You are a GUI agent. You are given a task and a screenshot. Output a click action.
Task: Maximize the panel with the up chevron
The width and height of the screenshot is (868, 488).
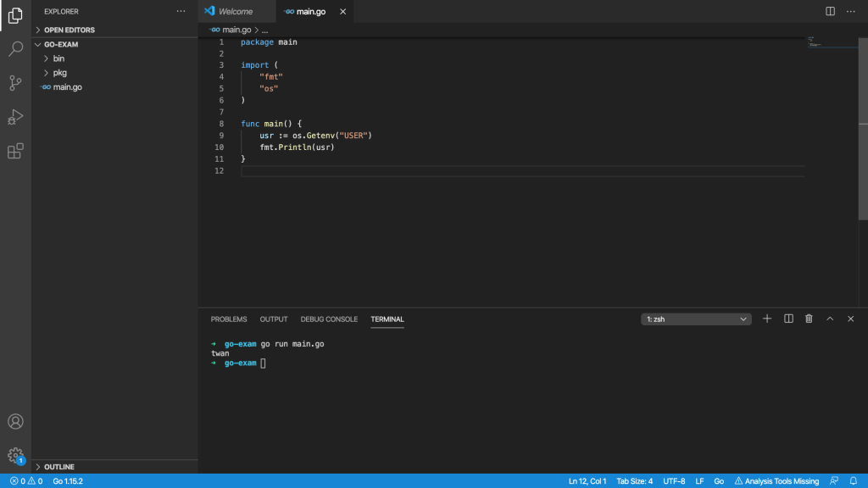pyautogui.click(x=830, y=319)
